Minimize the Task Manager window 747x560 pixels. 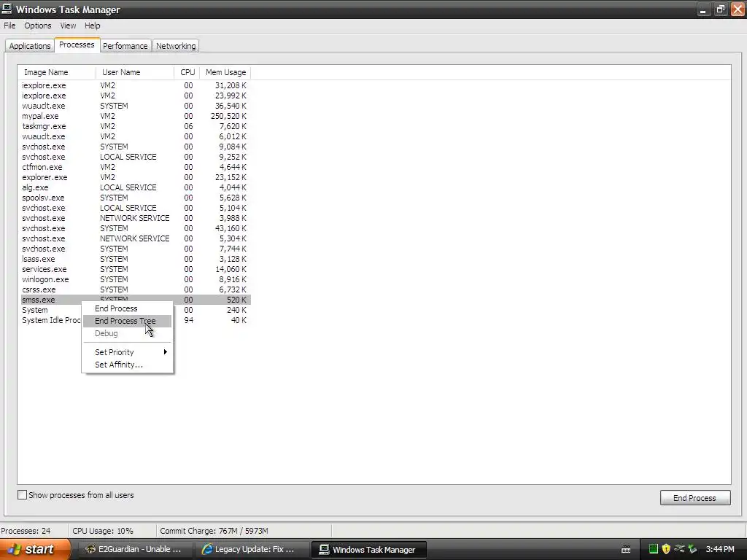703,9
